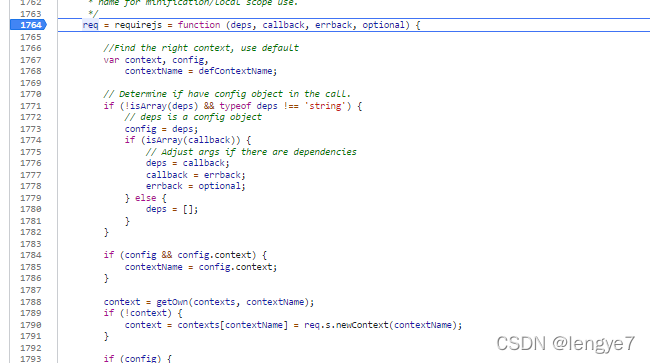Click the 'req' variable on line 1764
650x363 pixels.
coord(90,25)
